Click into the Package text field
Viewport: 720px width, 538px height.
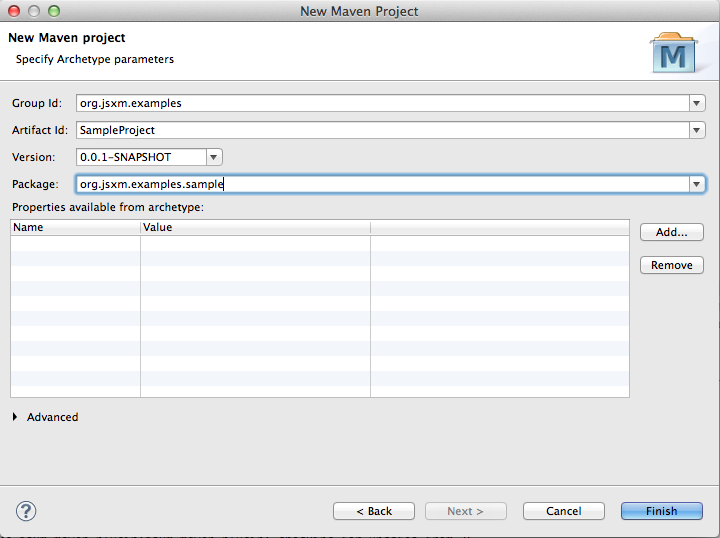[x=380, y=184]
